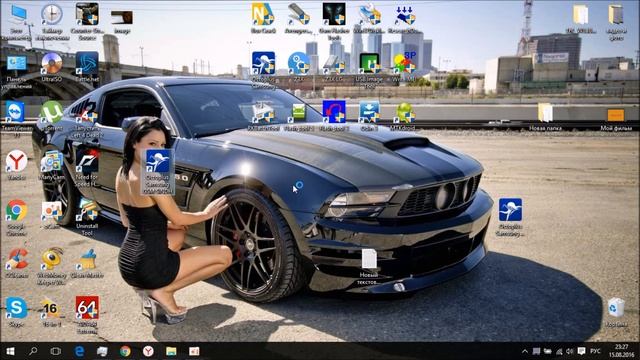Launch Microsoft Edge from the taskbar
Viewport: 640px width, 360px height.
[80, 351]
